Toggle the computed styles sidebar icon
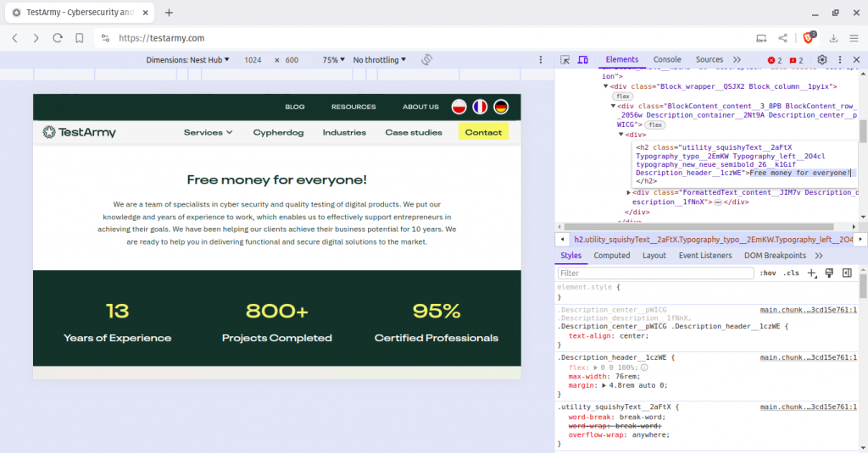 (847, 273)
